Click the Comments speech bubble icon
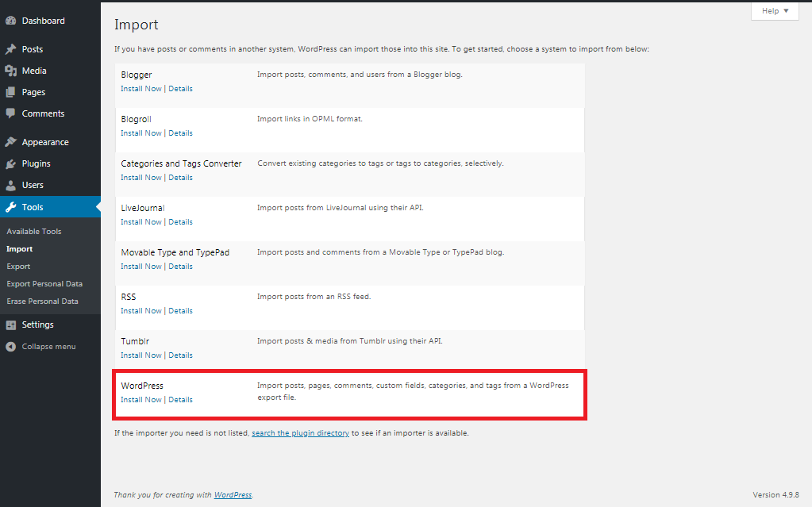This screenshot has width=812, height=507. (11, 113)
